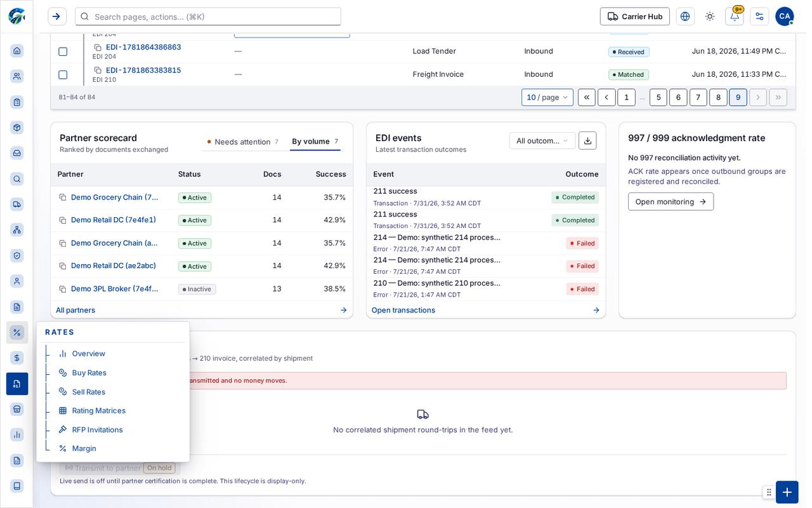Toggle the light/dark theme sun icon

pos(710,17)
